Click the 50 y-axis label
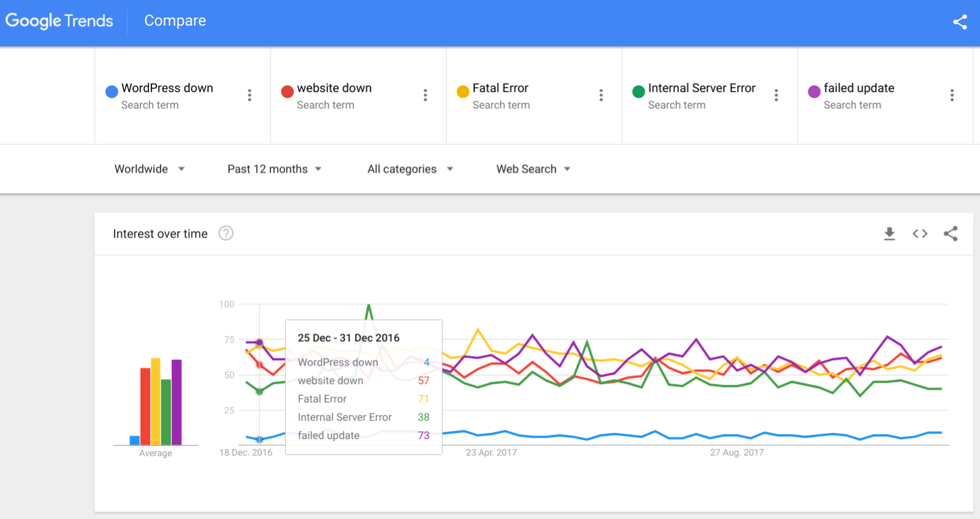The height and width of the screenshot is (519, 980). 230,375
